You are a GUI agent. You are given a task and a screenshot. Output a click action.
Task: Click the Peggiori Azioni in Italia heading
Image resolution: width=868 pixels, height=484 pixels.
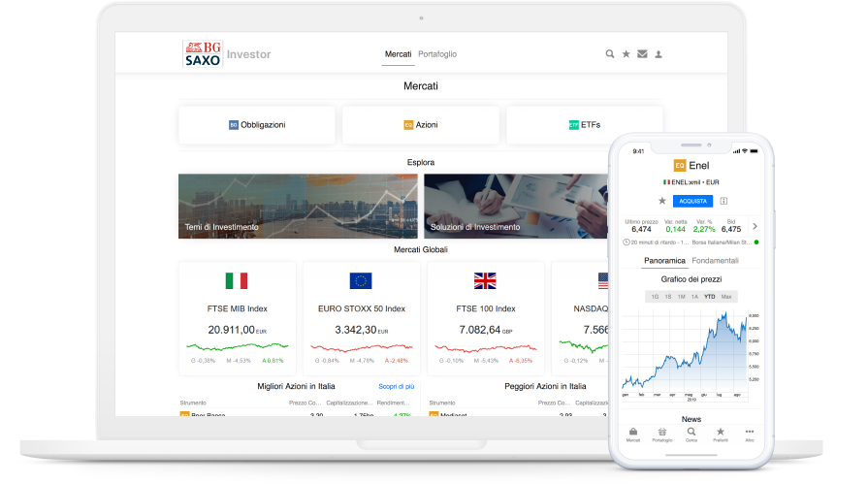(545, 386)
